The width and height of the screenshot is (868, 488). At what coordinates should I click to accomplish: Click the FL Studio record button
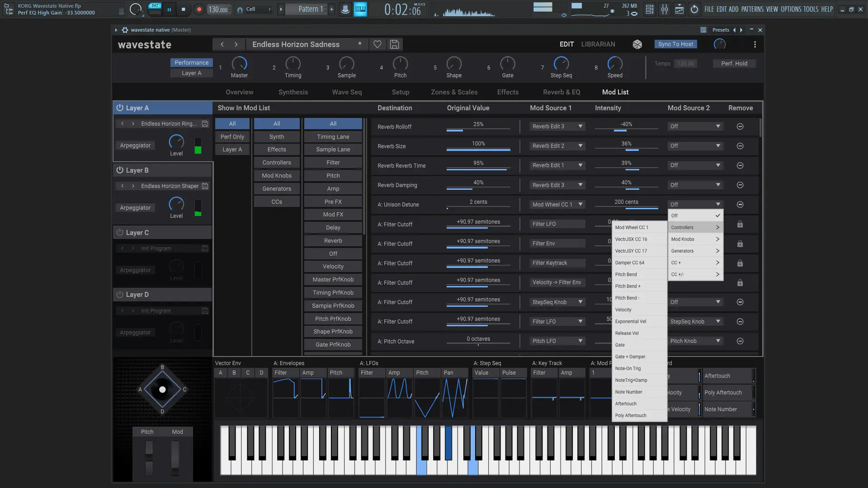coord(199,9)
